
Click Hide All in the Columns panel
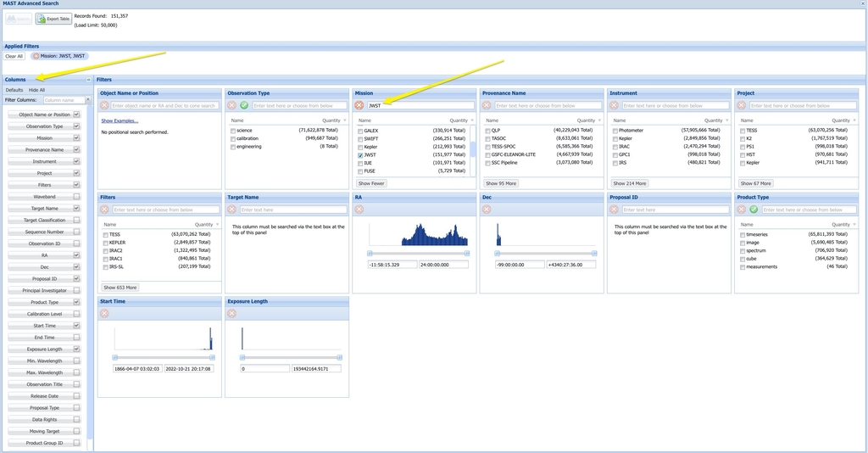[x=36, y=90]
